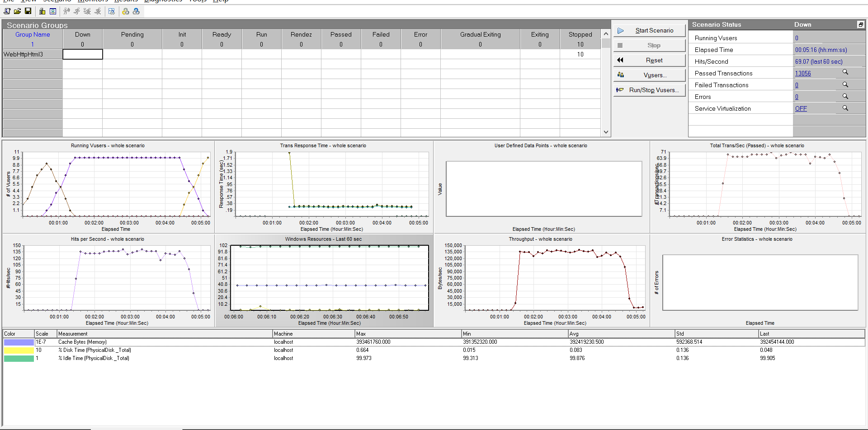The width and height of the screenshot is (868, 430).
Task: Click the Group Name column header
Action: (x=33, y=34)
